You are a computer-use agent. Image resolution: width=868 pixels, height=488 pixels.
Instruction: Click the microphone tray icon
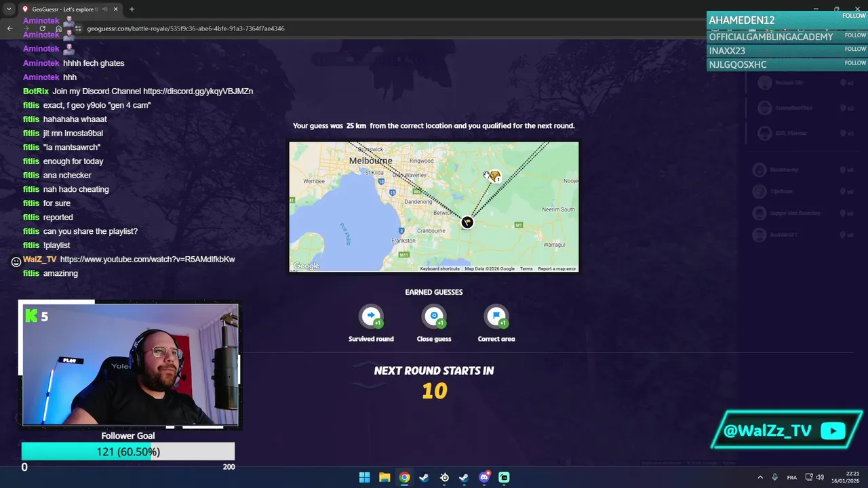pyautogui.click(x=774, y=477)
